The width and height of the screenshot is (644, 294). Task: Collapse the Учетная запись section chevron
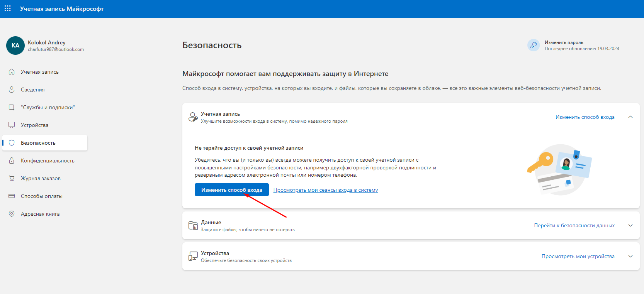pyautogui.click(x=630, y=117)
